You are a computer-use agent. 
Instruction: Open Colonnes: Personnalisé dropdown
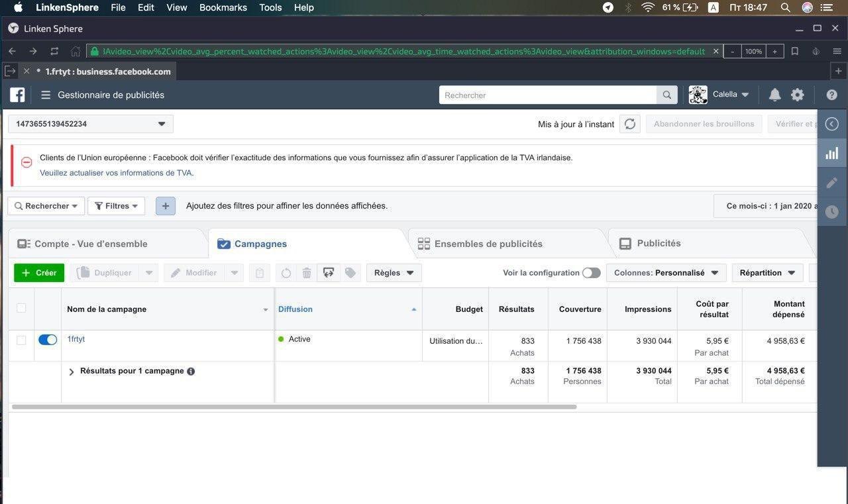tap(666, 273)
